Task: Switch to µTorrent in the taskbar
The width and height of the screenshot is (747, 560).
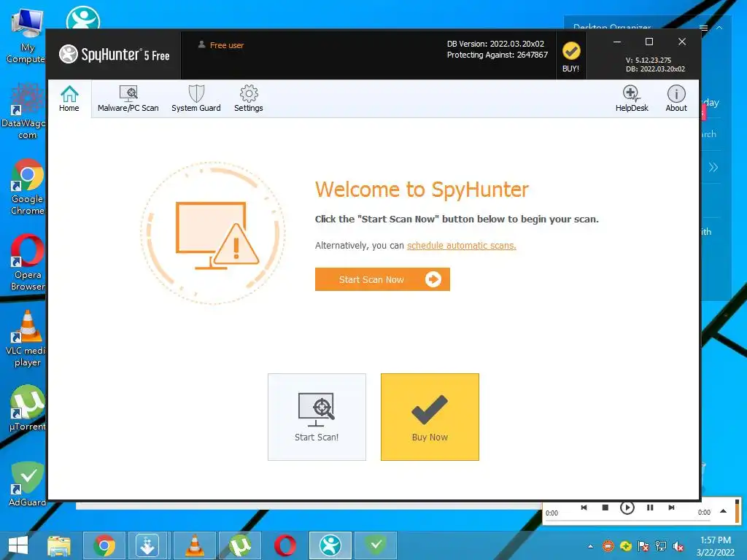Action: coord(239,545)
